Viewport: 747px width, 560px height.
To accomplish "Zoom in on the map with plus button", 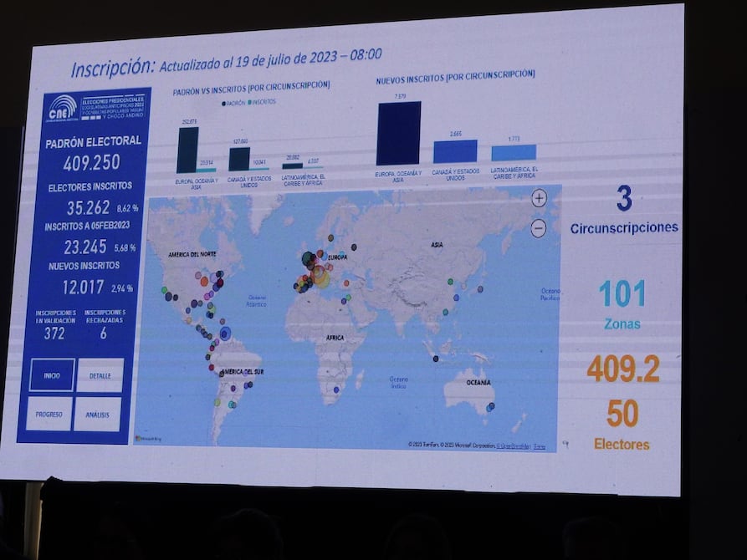I will [x=539, y=198].
